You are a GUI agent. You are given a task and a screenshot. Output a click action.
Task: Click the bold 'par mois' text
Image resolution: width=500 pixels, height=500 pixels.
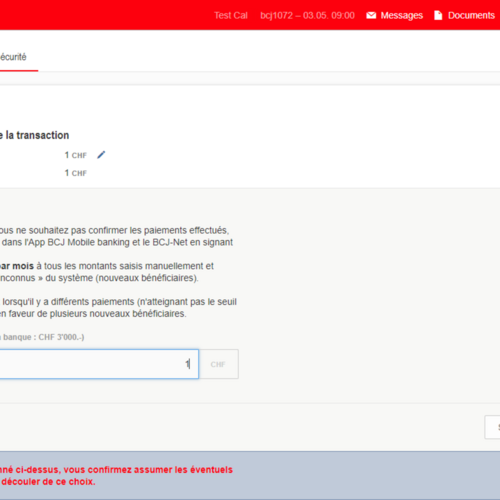pyautogui.click(x=17, y=266)
